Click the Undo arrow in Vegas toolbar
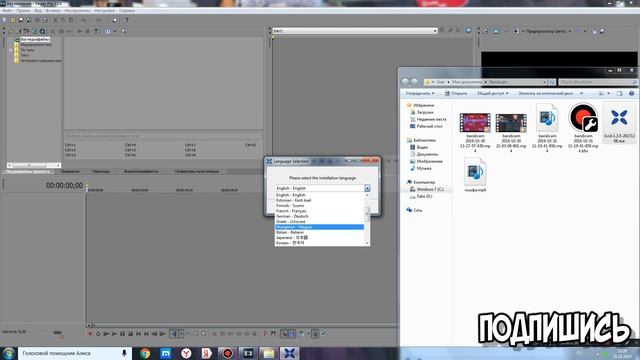Screen dimensions: 640x360 83,20
